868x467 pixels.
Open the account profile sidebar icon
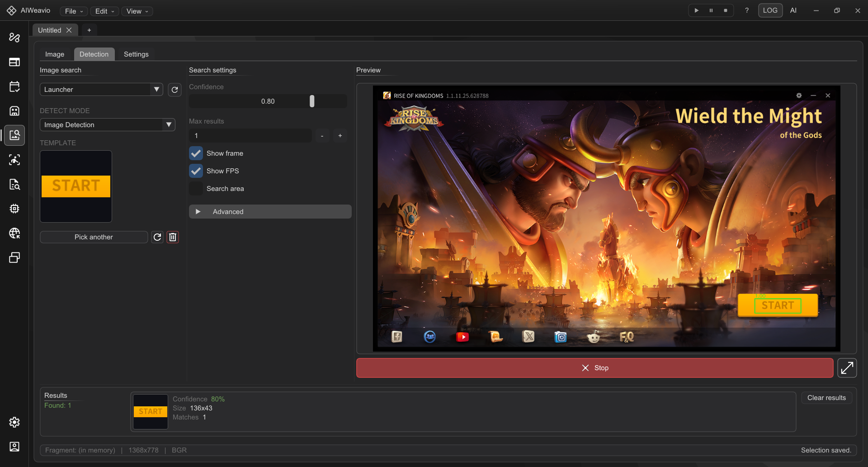point(14,447)
